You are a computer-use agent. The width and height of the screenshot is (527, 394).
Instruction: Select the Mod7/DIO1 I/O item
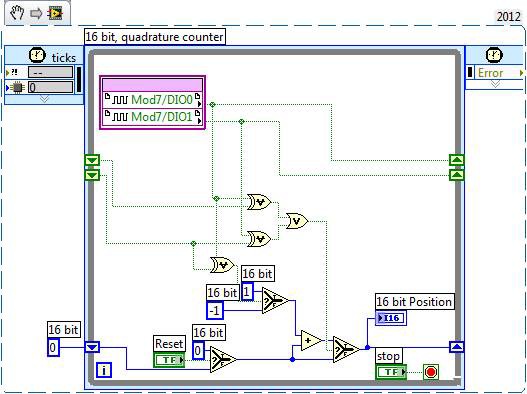152,117
